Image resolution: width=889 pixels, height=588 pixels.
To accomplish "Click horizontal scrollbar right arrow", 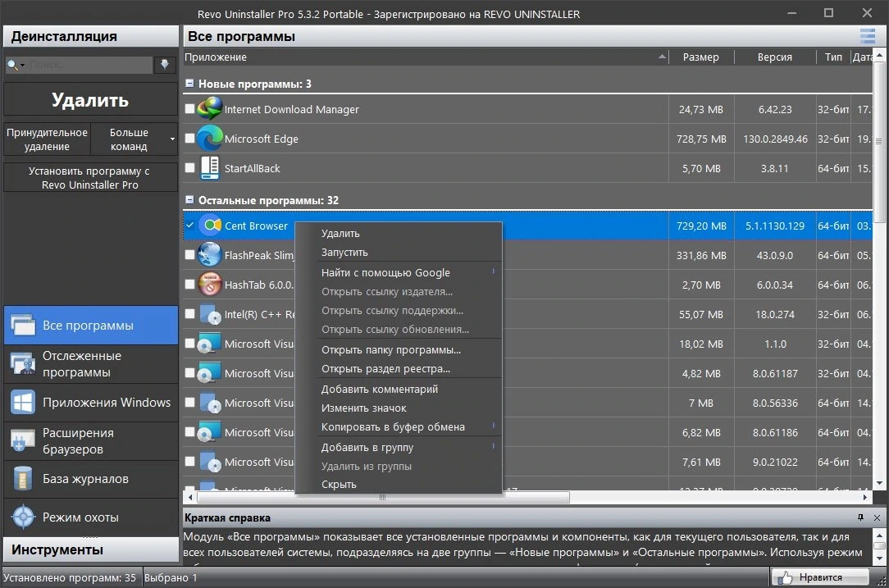I will tap(865, 497).
